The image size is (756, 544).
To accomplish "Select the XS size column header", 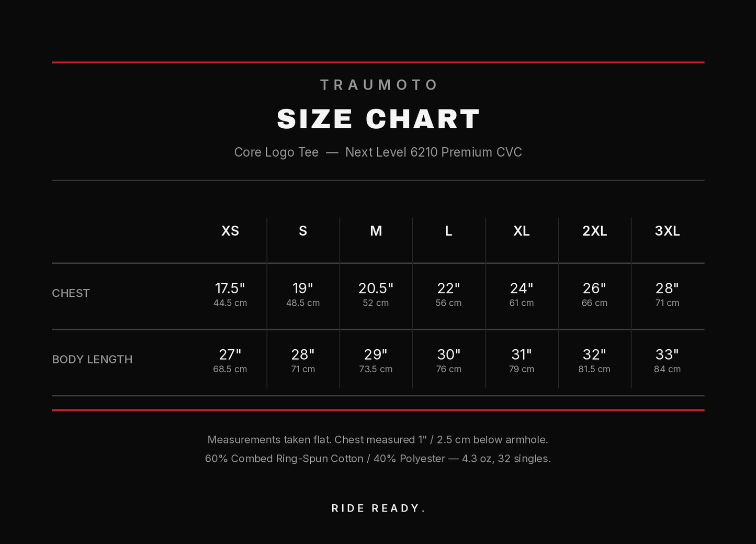I will click(x=230, y=231).
